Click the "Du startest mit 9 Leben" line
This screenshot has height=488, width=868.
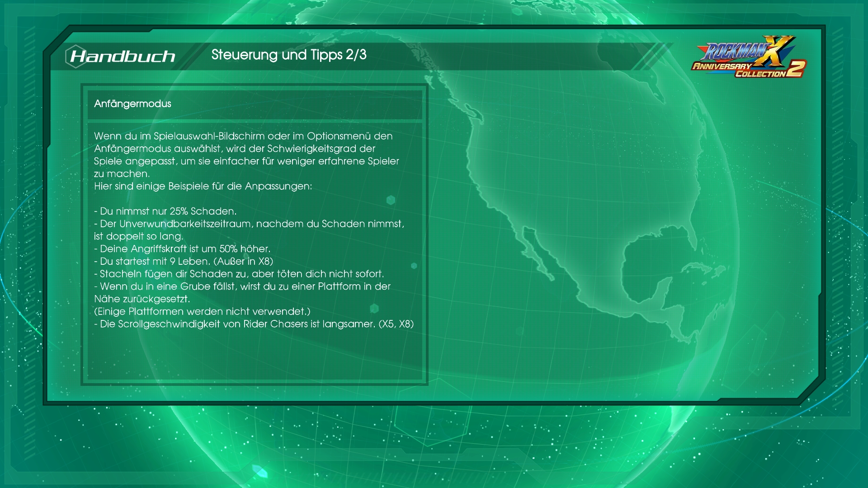[x=183, y=262]
